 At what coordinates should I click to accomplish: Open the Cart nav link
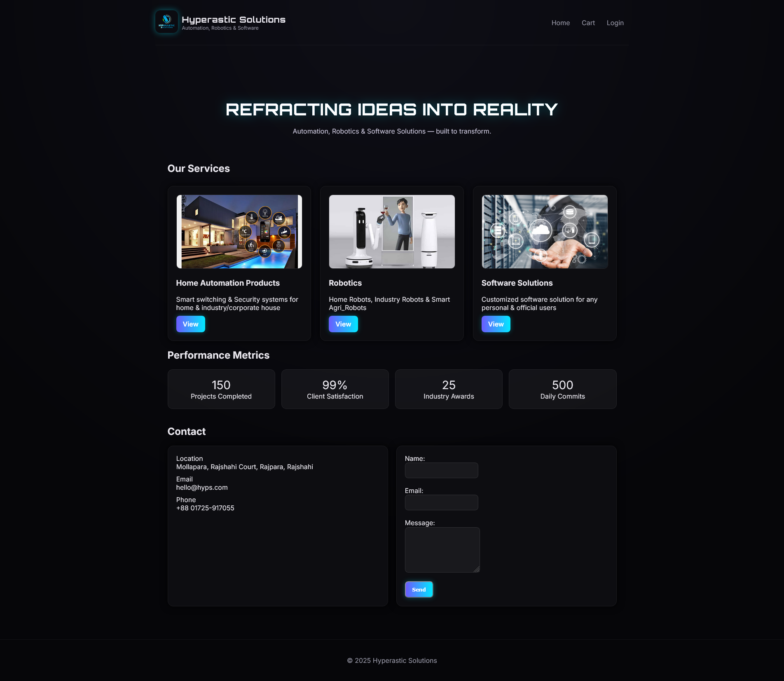tap(588, 23)
